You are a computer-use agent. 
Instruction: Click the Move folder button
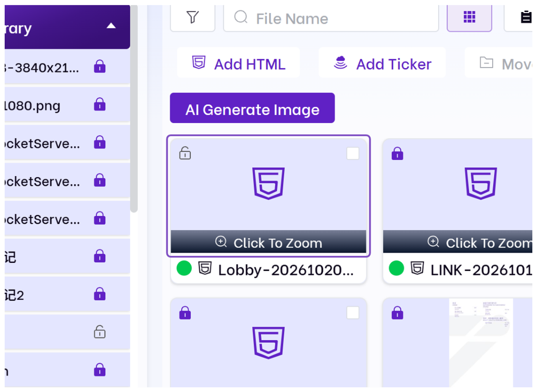coord(499,63)
